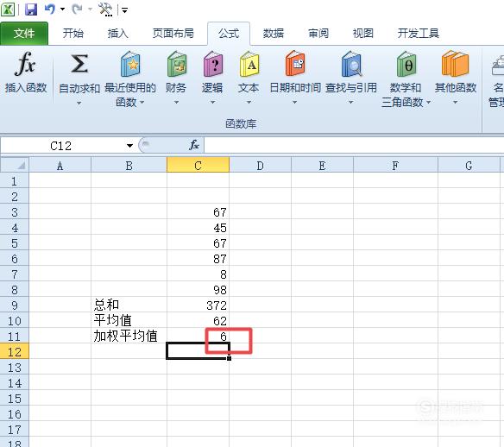Expand the 其他函数 dropdown arrow
Image resolution: width=504 pixels, height=447 pixels.
coord(455,103)
